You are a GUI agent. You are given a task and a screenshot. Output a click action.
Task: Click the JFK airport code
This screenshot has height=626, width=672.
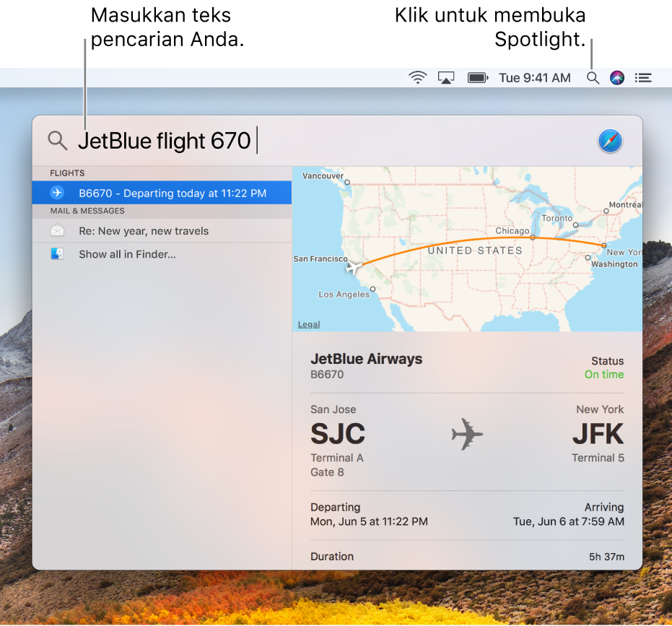click(x=598, y=433)
